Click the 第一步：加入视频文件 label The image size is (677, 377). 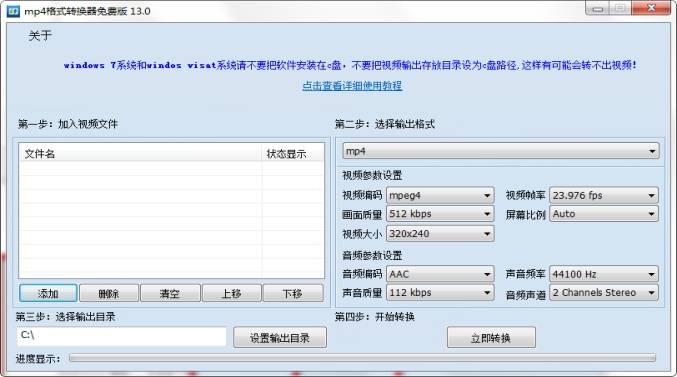[x=68, y=124]
